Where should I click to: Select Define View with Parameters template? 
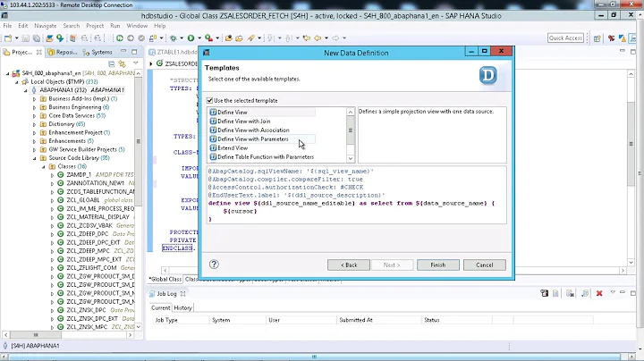[x=253, y=139]
